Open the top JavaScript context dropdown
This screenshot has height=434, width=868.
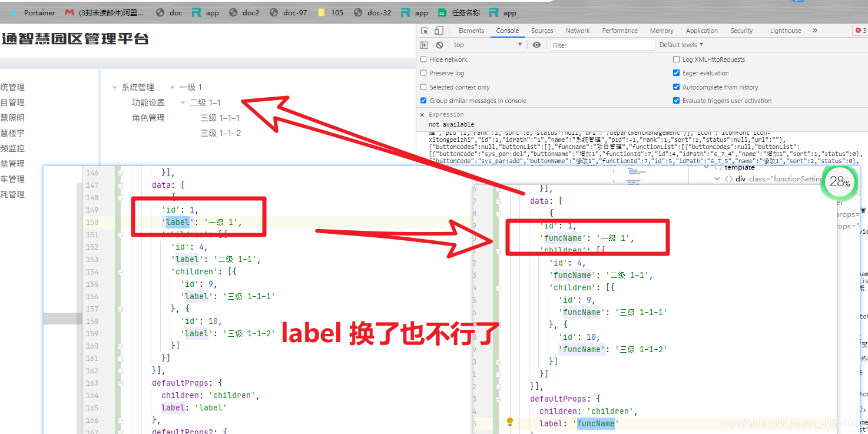(488, 45)
